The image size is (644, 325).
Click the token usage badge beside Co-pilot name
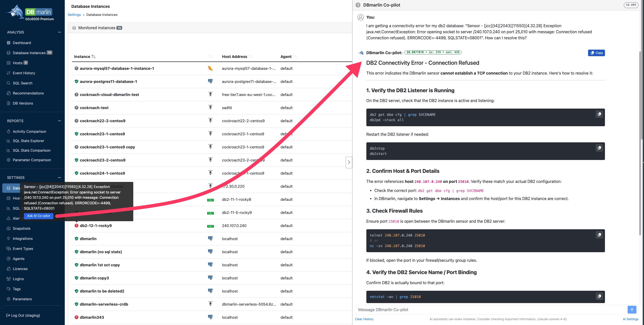pyautogui.click(x=433, y=52)
